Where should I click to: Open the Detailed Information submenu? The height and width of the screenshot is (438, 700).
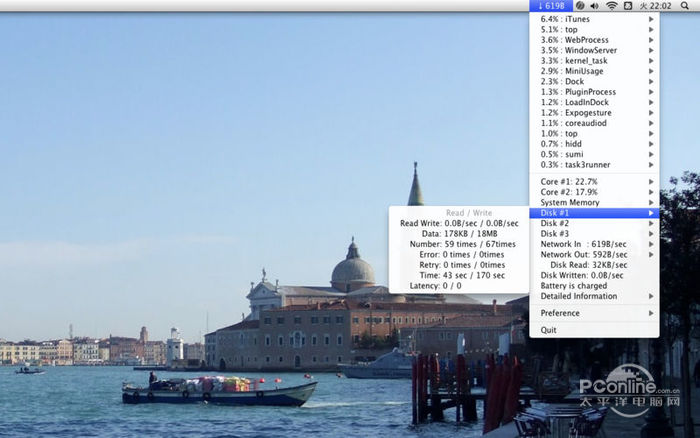pos(594,296)
